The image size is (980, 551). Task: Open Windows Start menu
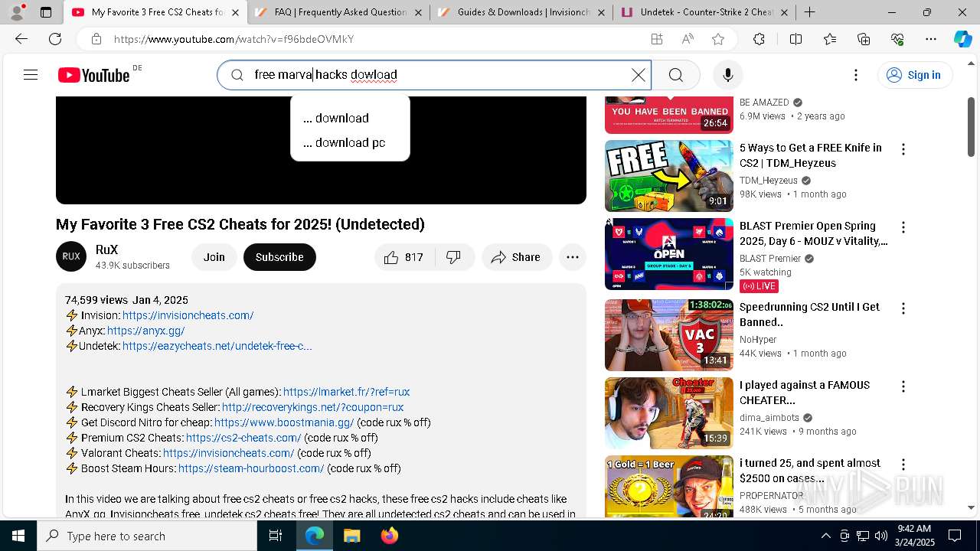coord(18,536)
